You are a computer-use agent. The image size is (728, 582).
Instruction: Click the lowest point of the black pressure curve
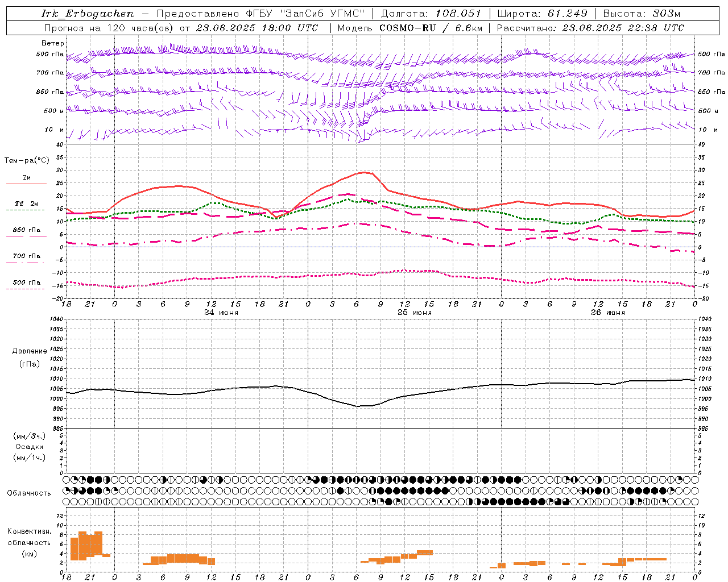[x=358, y=406]
